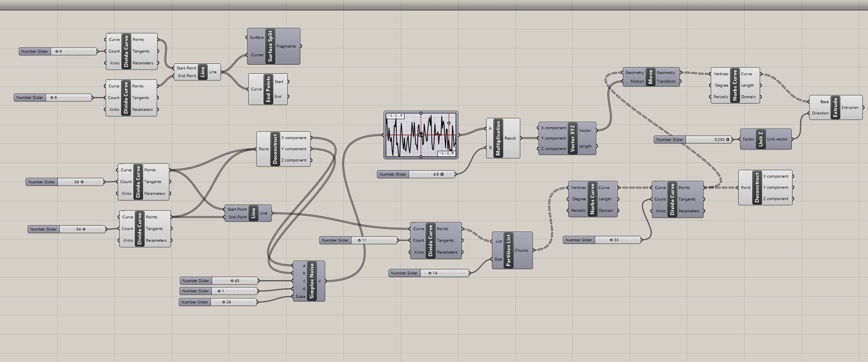Click the Result output of Multiplication

510,138
